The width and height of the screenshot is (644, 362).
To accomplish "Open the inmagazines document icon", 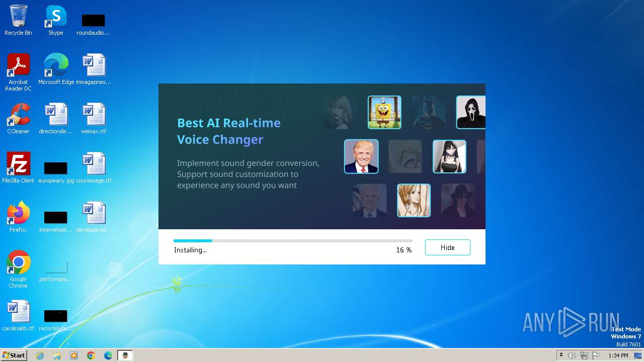I will (94, 69).
